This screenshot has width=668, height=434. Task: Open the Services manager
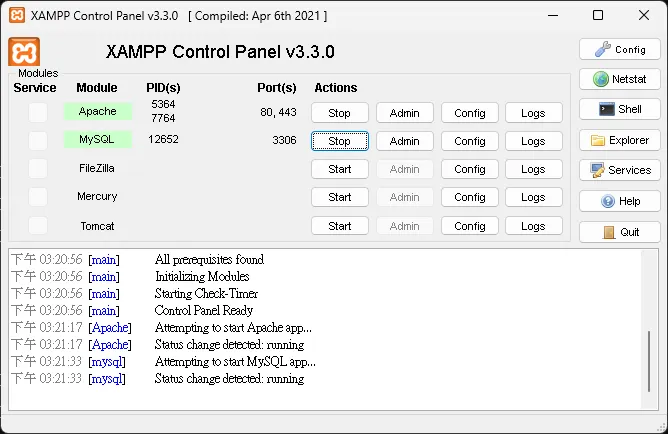[x=620, y=170]
